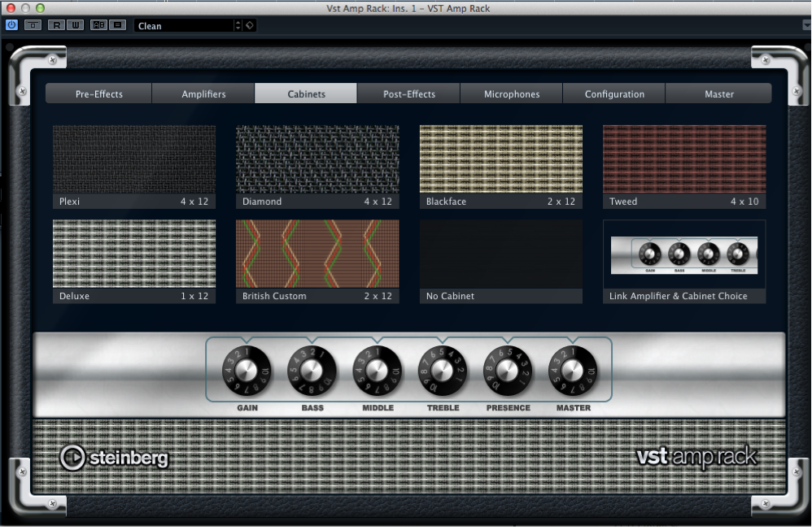812x530 pixels.
Task: Open the Microphones tab
Action: click(x=512, y=93)
